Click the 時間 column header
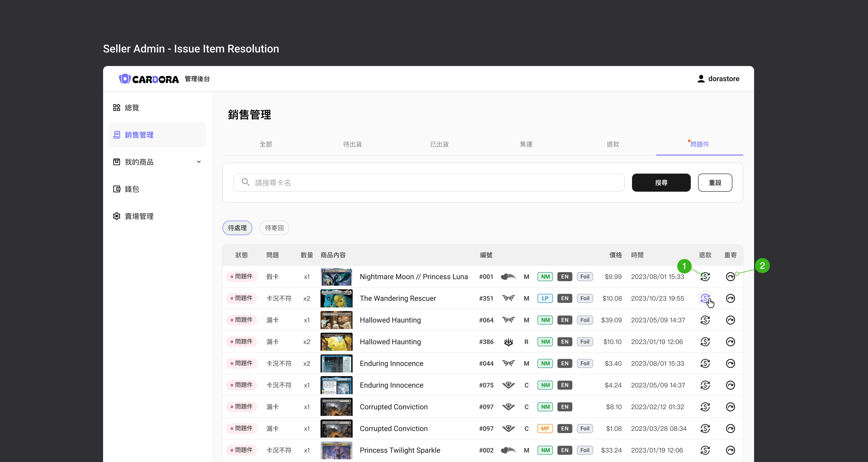The width and height of the screenshot is (868, 462). click(x=637, y=255)
